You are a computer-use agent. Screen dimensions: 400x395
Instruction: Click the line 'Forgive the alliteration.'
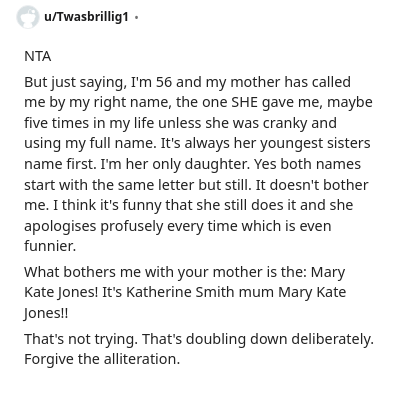point(102,359)
